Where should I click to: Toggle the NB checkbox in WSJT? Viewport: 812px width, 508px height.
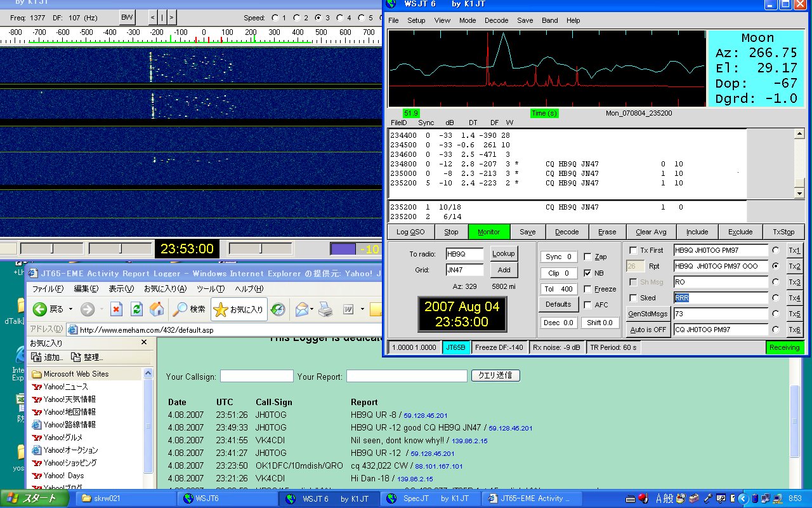588,273
